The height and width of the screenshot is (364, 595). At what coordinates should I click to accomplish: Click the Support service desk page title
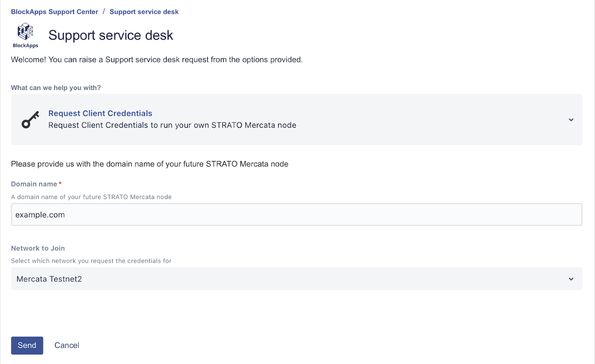coord(110,35)
